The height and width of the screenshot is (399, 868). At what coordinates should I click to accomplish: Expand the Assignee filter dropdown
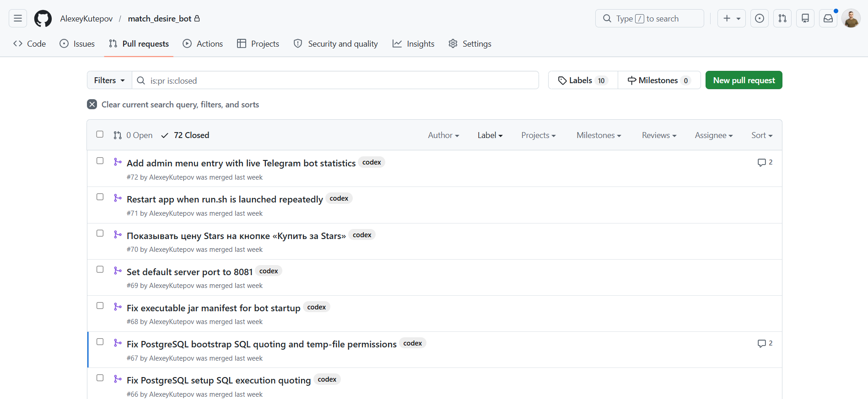[x=714, y=135]
